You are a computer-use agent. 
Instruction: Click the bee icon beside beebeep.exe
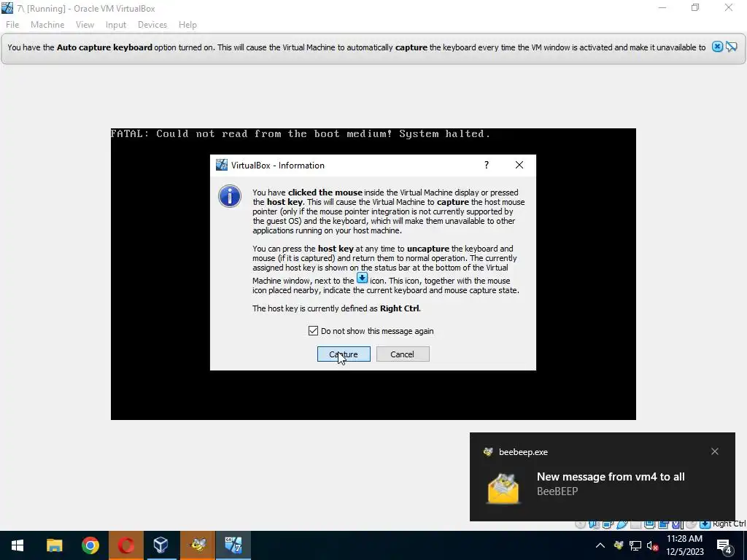pyautogui.click(x=488, y=452)
